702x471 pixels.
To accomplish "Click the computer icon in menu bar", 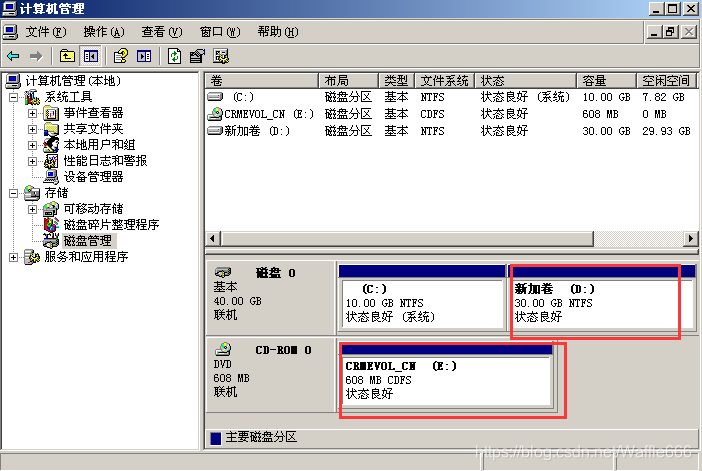I will tap(10, 32).
